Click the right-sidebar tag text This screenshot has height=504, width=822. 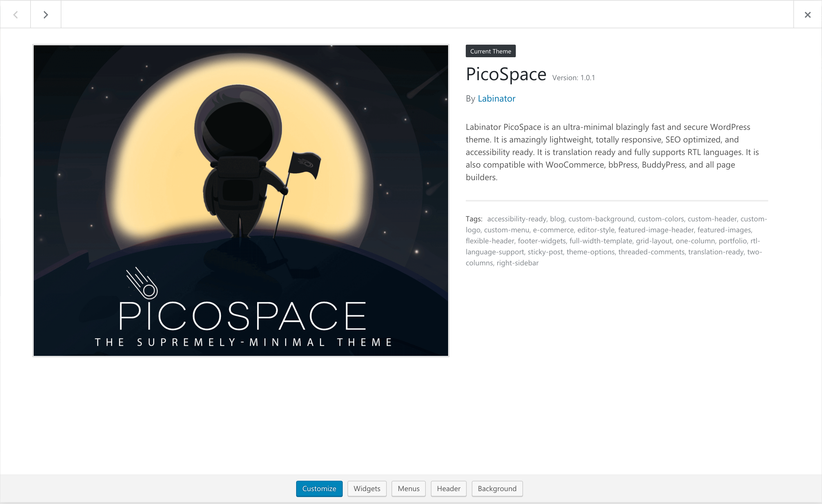pyautogui.click(x=517, y=263)
